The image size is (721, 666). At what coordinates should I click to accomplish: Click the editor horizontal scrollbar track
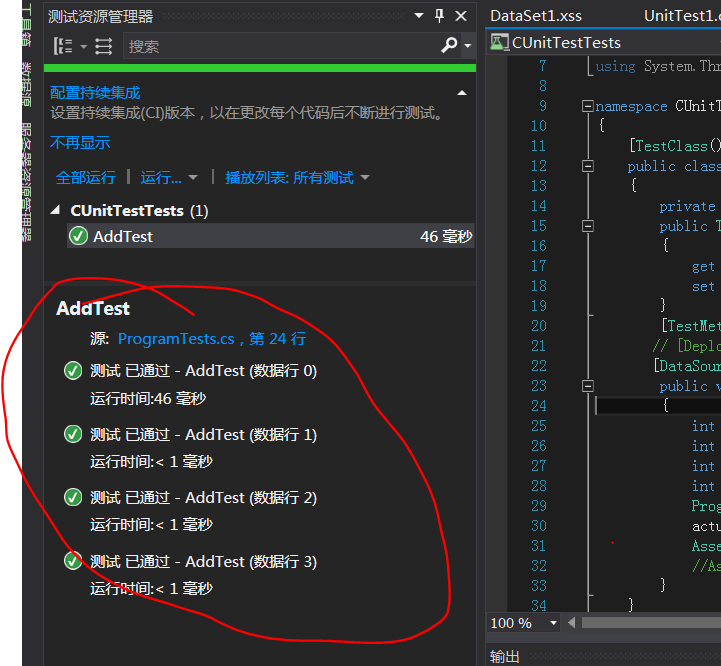tap(651, 623)
